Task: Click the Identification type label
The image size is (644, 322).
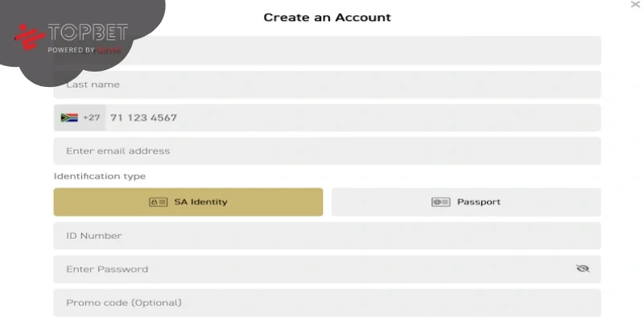Action: pos(100,176)
